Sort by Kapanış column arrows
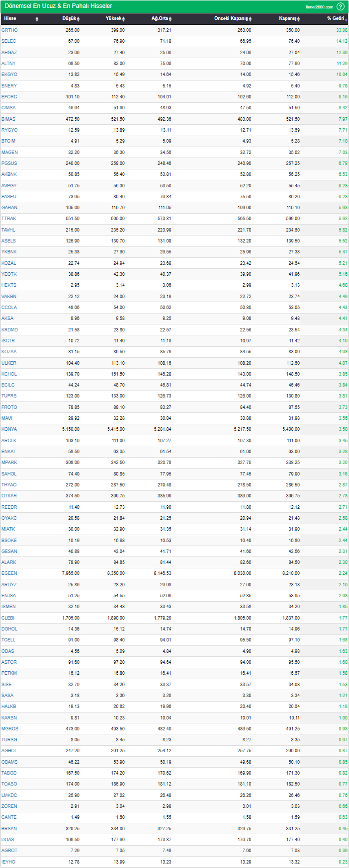 pyautogui.click(x=299, y=19)
